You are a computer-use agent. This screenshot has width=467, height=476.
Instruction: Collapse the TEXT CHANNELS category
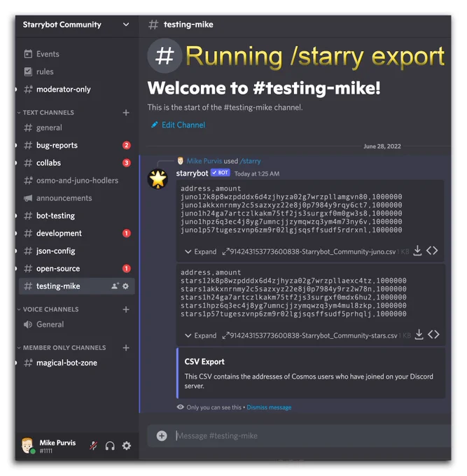coord(48,113)
